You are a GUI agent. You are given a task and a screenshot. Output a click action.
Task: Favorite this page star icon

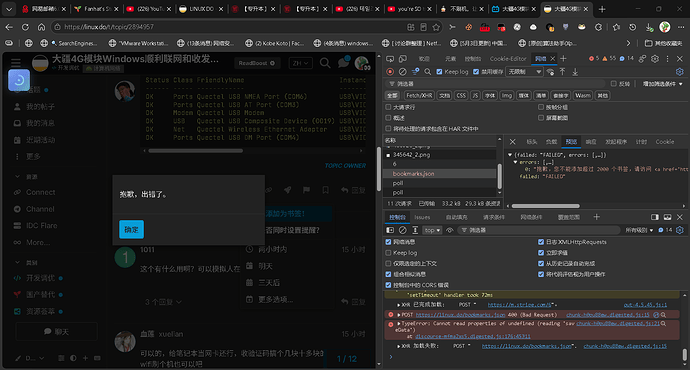tap(436, 27)
